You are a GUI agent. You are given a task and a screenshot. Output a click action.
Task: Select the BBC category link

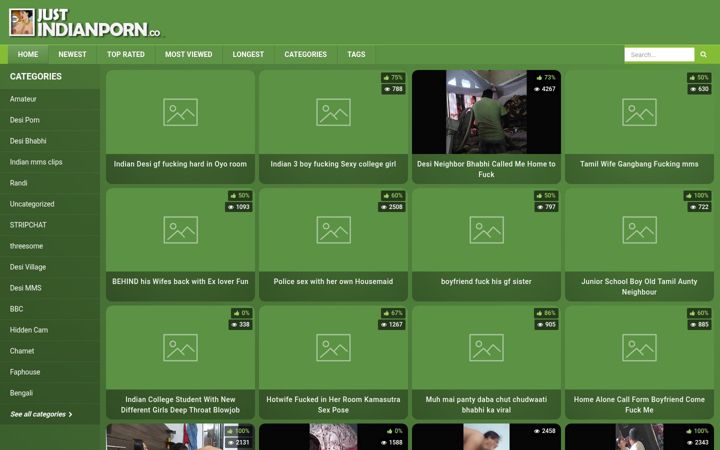tap(50, 309)
